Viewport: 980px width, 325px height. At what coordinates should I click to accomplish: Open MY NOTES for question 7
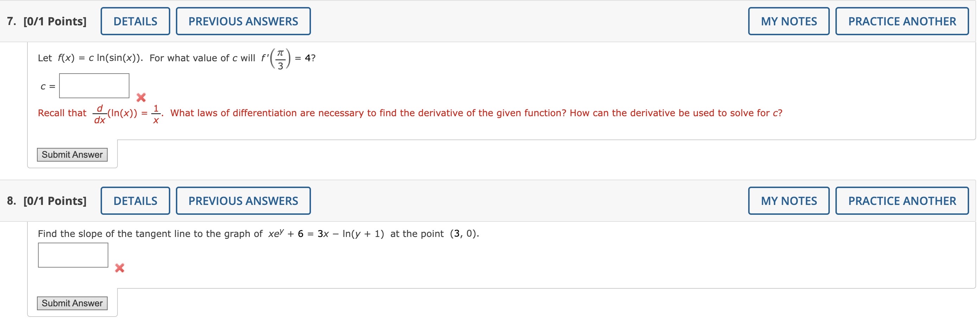pyautogui.click(x=788, y=21)
